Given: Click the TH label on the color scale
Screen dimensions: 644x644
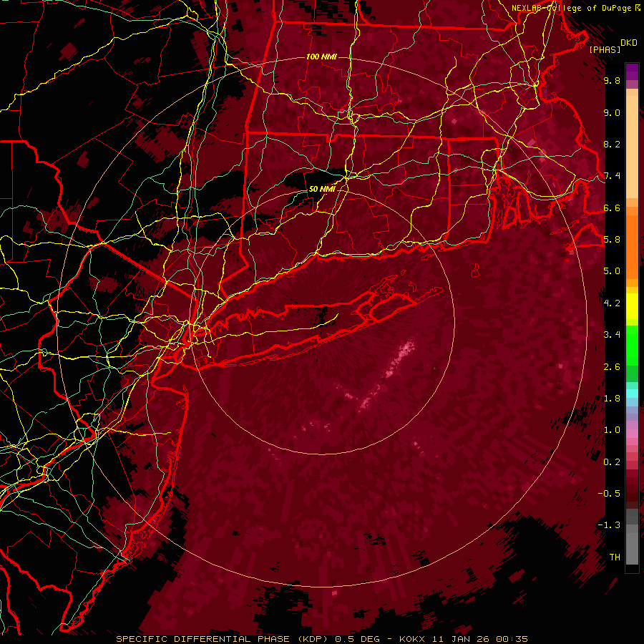Looking at the screenshot, I should 615,557.
